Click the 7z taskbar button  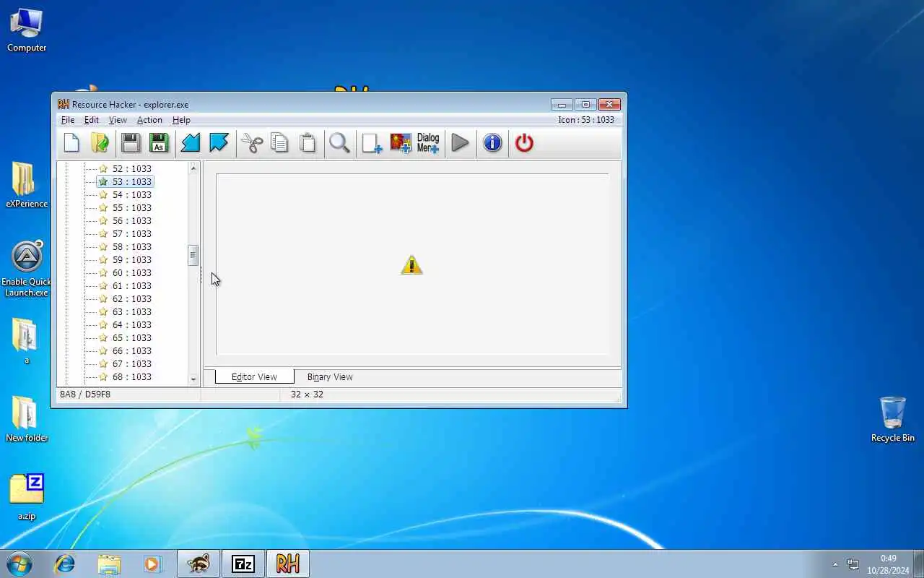(x=243, y=564)
